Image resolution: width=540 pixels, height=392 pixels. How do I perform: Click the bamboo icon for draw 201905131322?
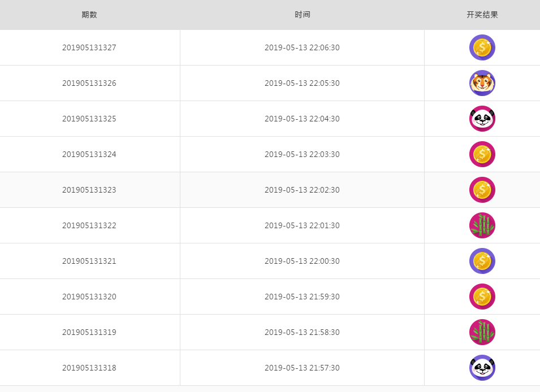click(482, 225)
